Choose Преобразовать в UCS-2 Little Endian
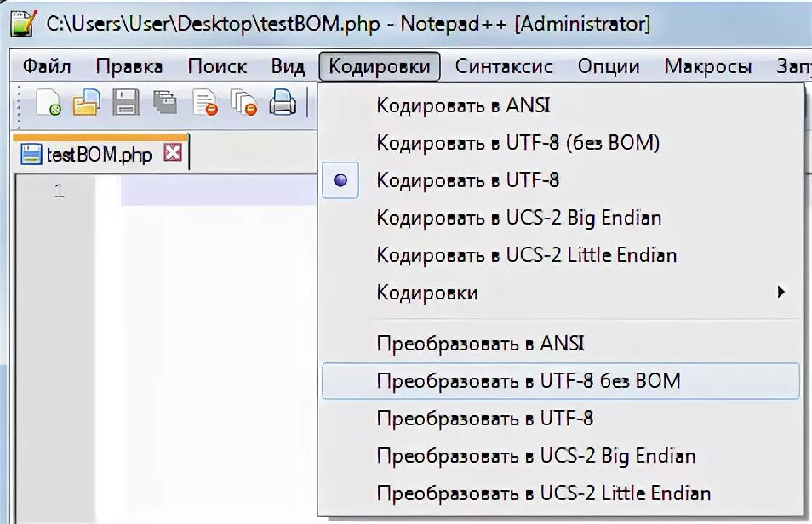This screenshot has height=524, width=812. [x=561, y=493]
